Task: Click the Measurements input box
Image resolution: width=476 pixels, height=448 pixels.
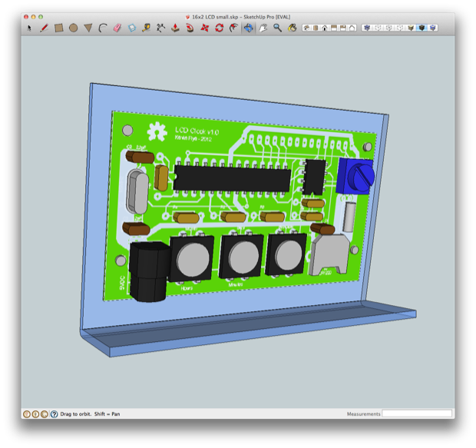Action: [x=417, y=413]
